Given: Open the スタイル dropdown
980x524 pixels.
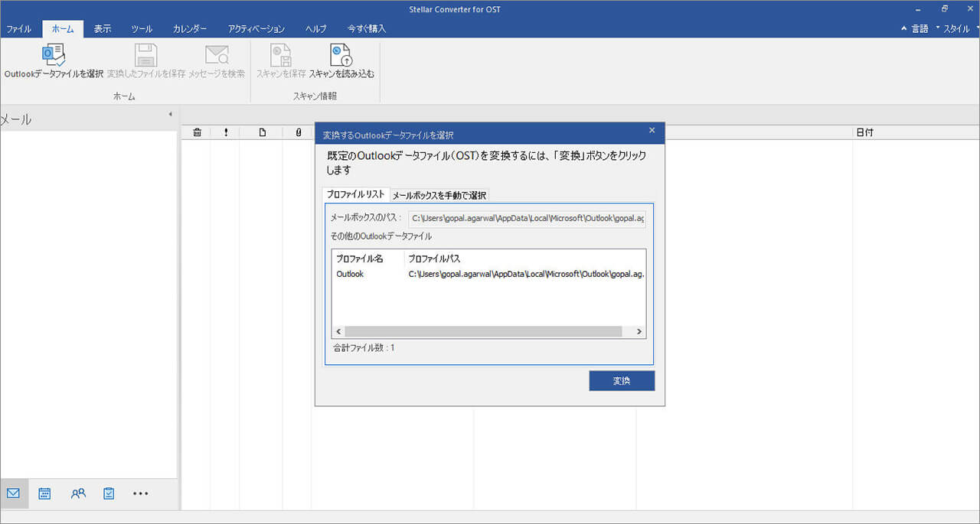Looking at the screenshot, I should 955,28.
